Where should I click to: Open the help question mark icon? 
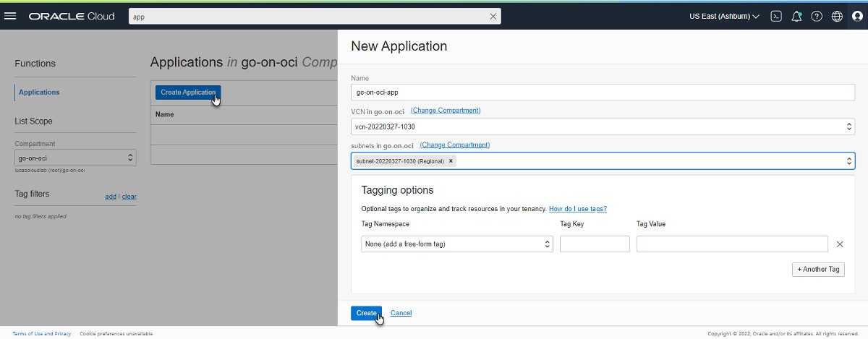817,16
